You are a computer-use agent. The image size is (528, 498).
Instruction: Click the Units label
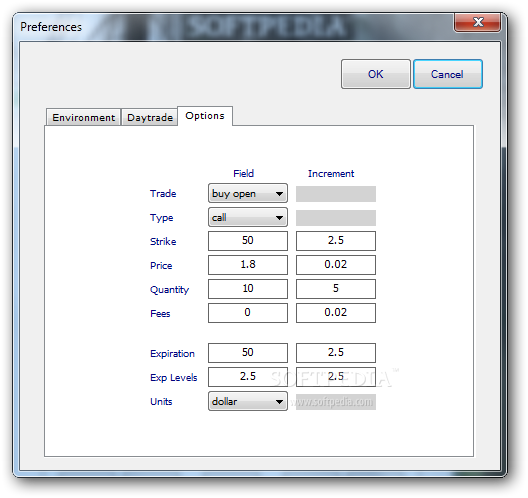click(161, 402)
